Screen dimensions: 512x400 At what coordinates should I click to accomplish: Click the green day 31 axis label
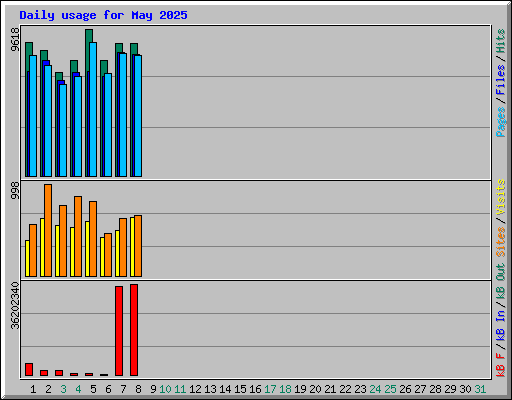480,389
